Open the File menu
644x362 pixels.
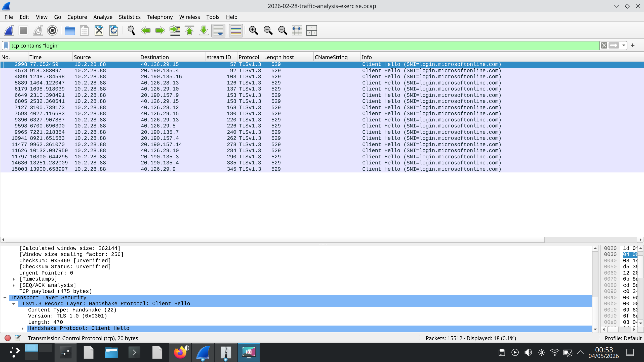[x=9, y=17]
